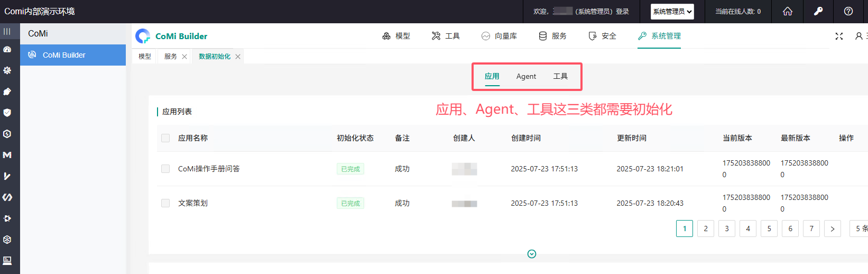Go to page 1
Image resolution: width=868 pixels, height=274 pixels.
click(685, 229)
